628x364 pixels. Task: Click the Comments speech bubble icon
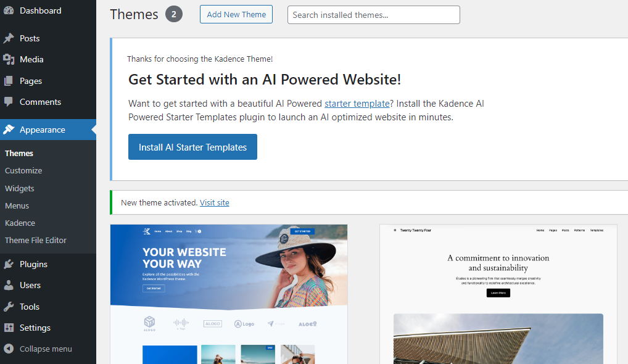[9, 102]
